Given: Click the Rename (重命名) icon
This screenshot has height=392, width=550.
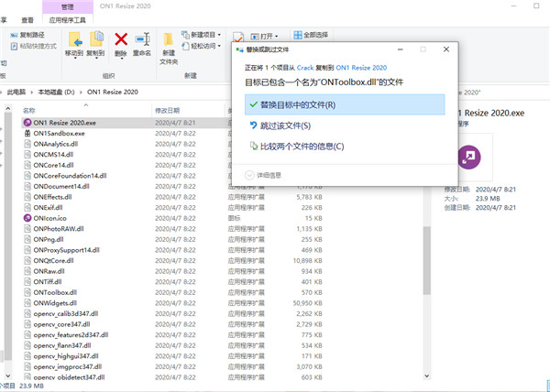Looking at the screenshot, I should pyautogui.click(x=142, y=39).
